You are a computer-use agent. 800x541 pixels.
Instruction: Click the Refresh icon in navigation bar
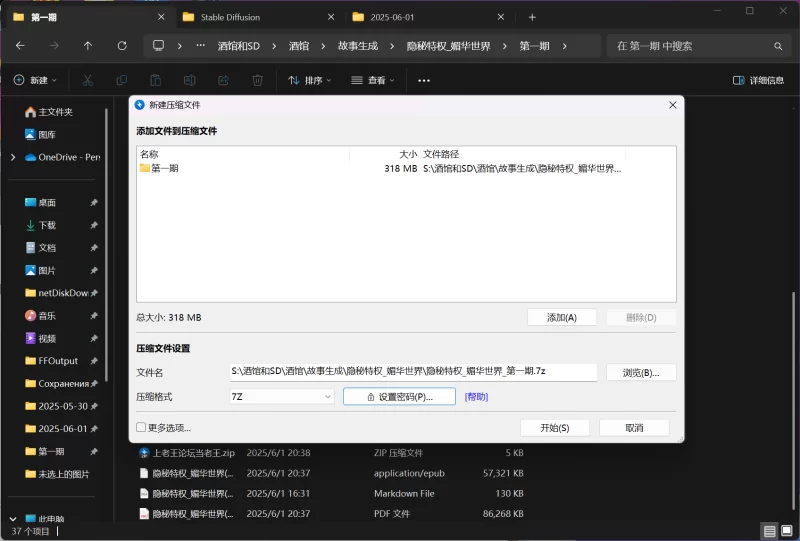[x=122, y=46]
